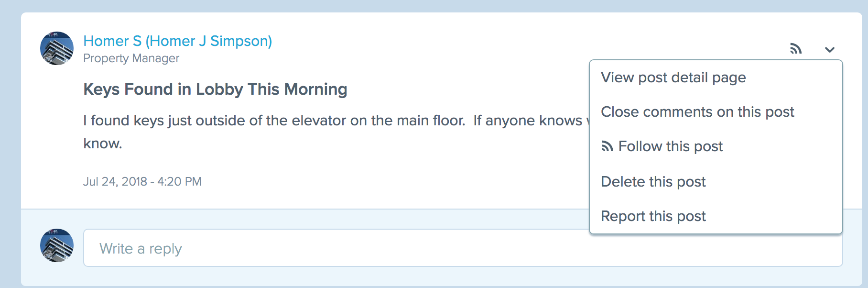Select Close comments on this post
Viewport: 868px width, 288px height.
pos(697,112)
